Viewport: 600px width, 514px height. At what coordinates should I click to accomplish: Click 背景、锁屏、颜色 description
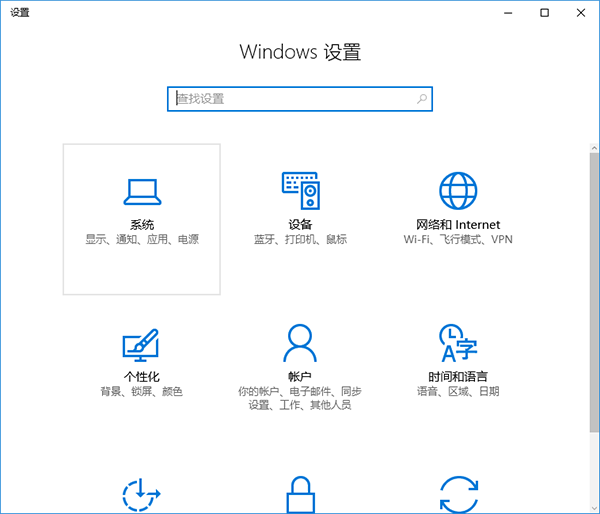tap(142, 391)
